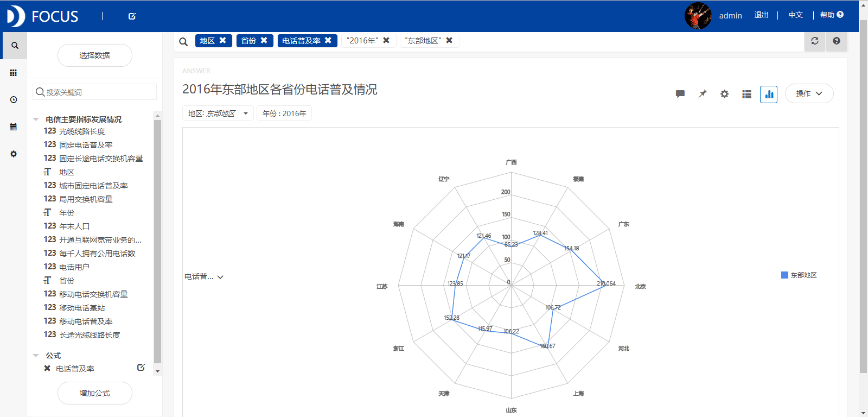Click the 广东 data point 154.18
Viewport: 868px width, 417px height.
570,249
